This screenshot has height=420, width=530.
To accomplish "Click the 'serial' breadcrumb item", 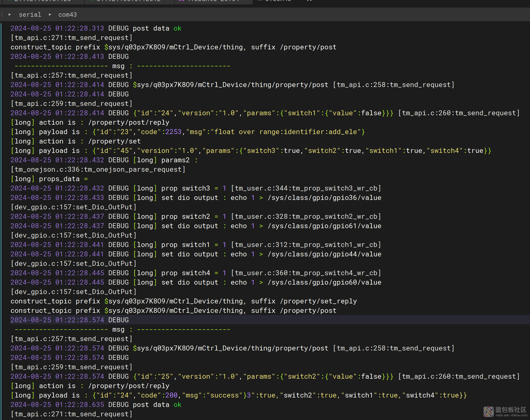I will (x=30, y=15).
